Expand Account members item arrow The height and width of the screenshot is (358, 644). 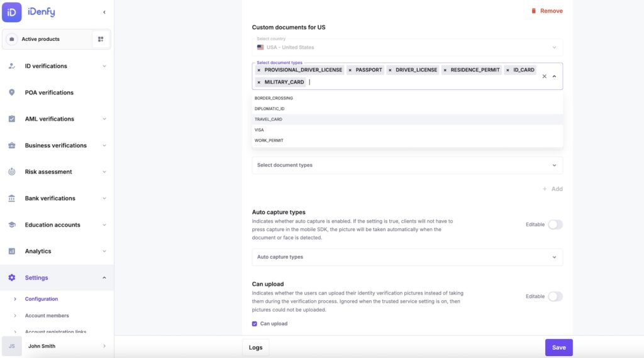[x=15, y=316]
